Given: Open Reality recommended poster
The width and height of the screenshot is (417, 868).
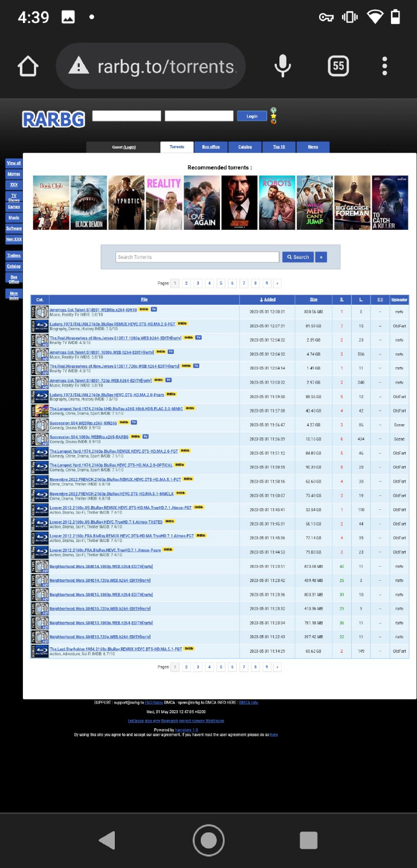Looking at the screenshot, I should click(164, 203).
